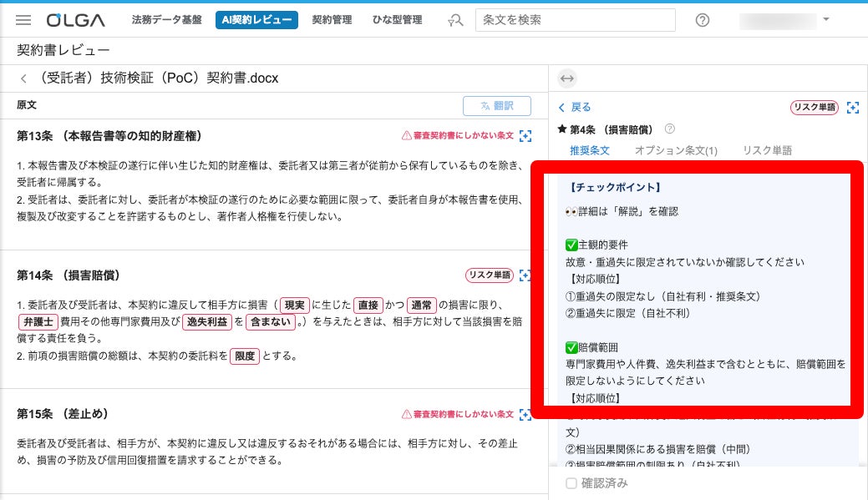The image size is (868, 500).
Task: Open the help question mark icon
Action: point(703,20)
